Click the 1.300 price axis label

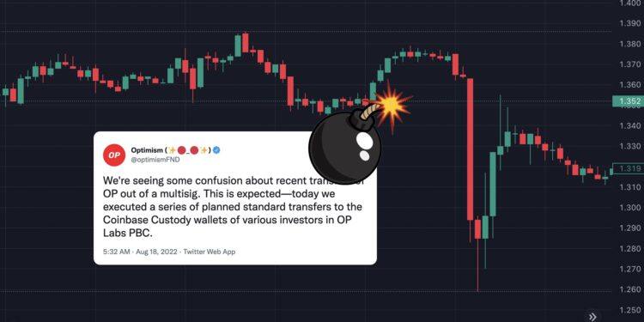click(x=631, y=208)
